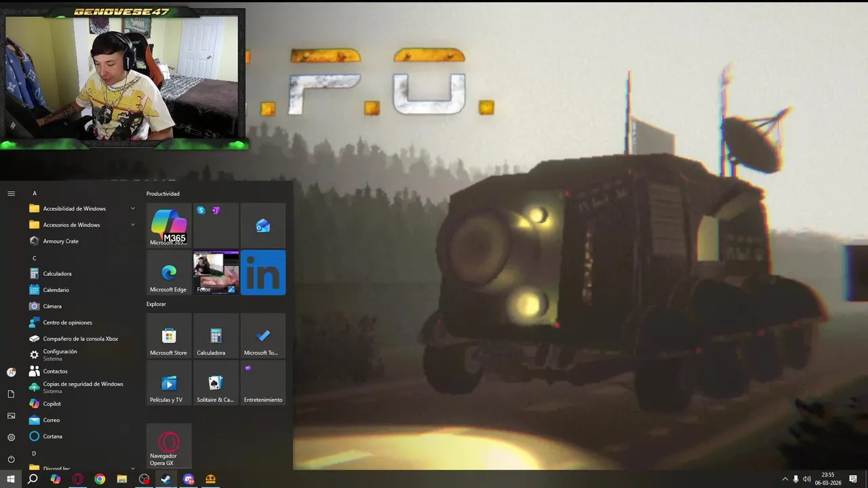
Task: Open the Microsoft Store tile
Action: [x=169, y=335]
